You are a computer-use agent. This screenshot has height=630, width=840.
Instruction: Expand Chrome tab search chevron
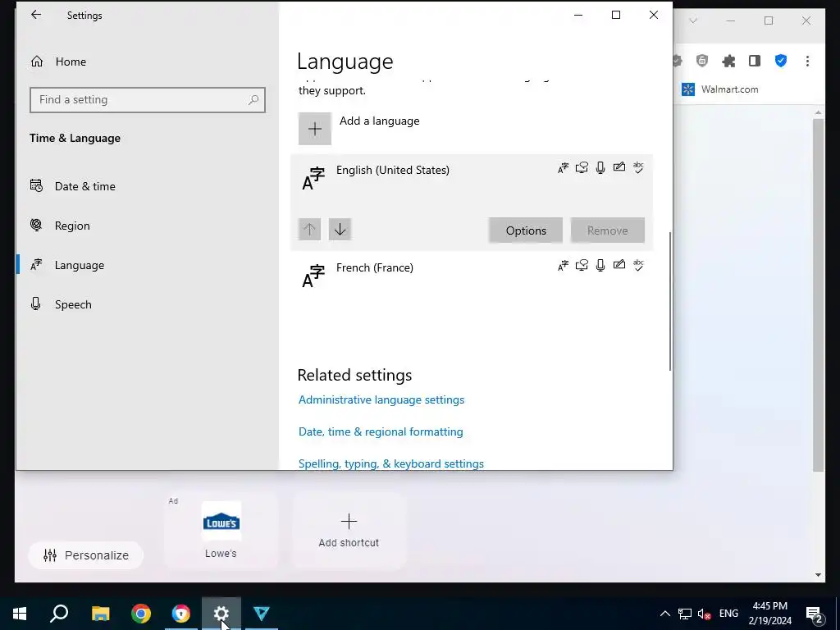[x=693, y=21]
